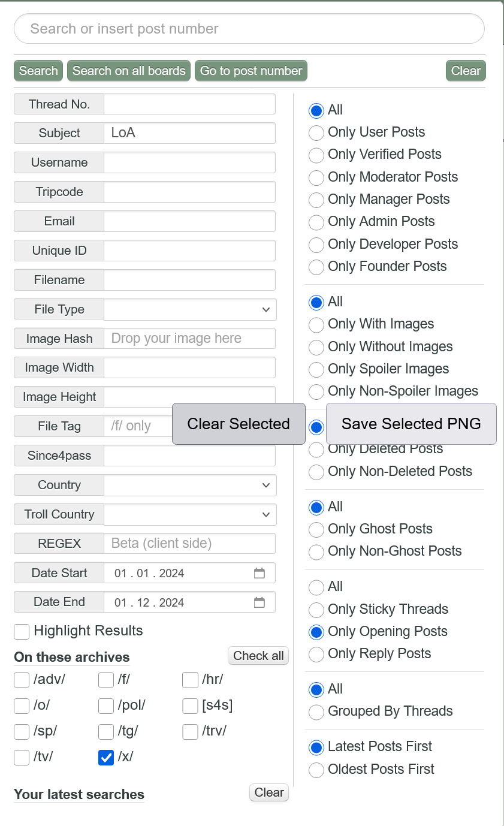
Task: Check the /pol/ archive checkbox
Action: pos(106,706)
